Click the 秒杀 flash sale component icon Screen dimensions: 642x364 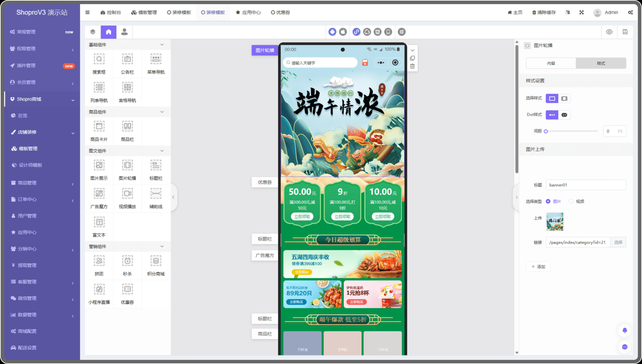[x=127, y=261]
